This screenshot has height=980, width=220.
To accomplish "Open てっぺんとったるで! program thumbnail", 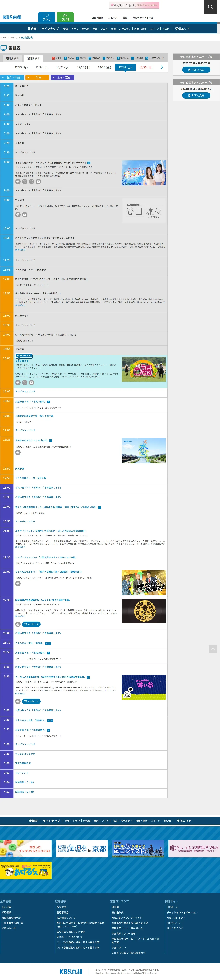I will point(144,583).
